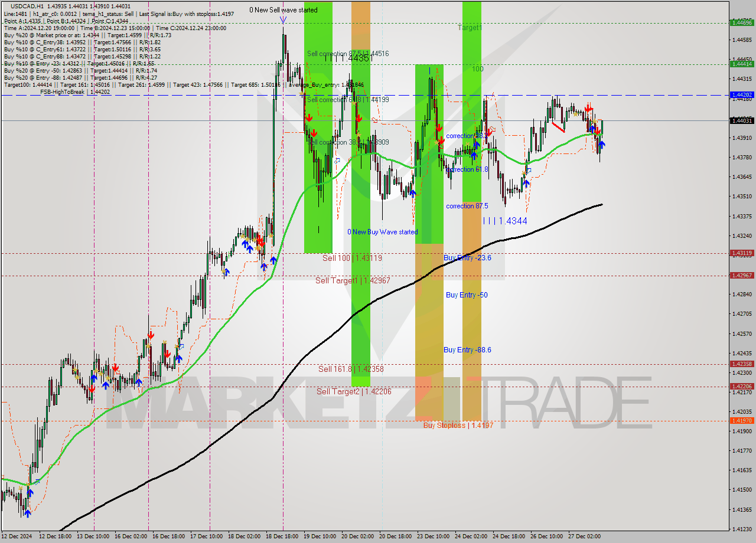Click the 'FSB-HighToBreak | 1.44202' label
Viewport: 756px width, 543px height.
[x=75, y=92]
